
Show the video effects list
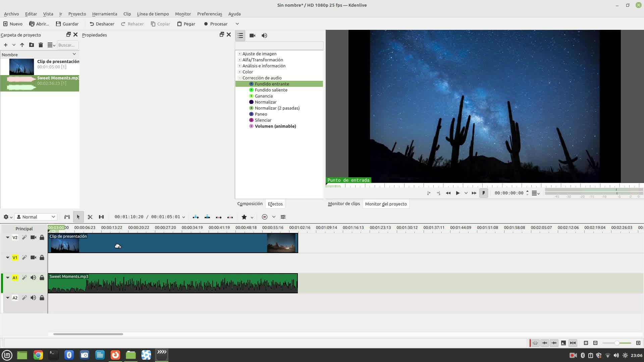[x=252, y=36]
